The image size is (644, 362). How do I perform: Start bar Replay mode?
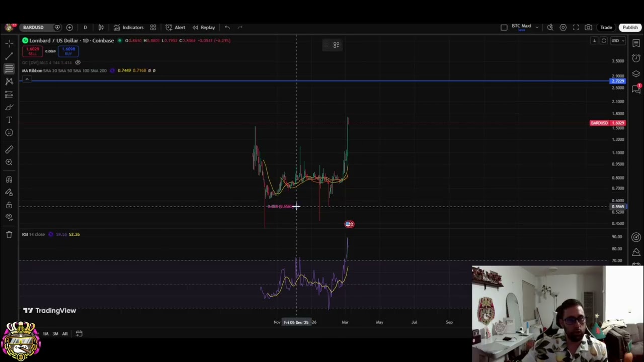(x=203, y=28)
